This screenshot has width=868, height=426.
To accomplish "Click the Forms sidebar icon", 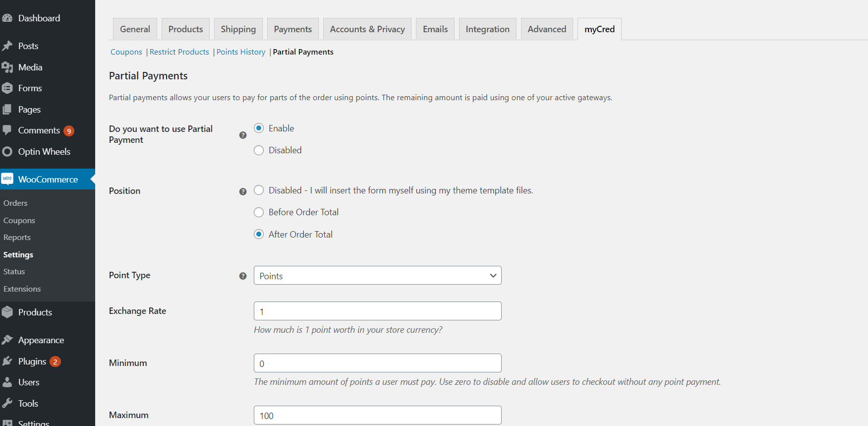I will (7, 88).
